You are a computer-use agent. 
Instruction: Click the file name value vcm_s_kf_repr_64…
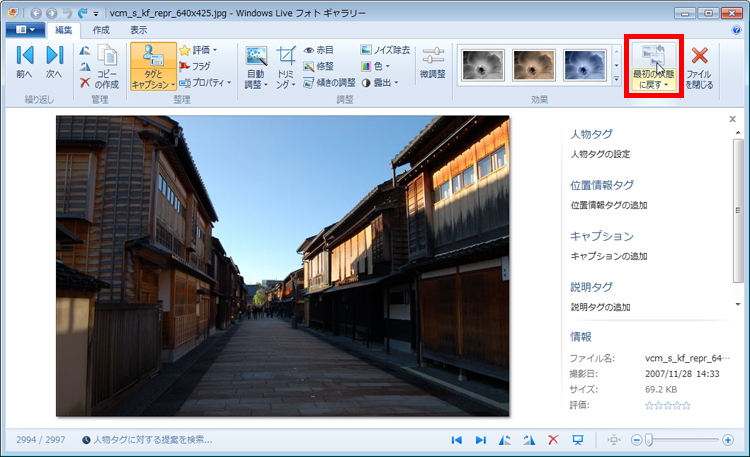[x=687, y=358]
